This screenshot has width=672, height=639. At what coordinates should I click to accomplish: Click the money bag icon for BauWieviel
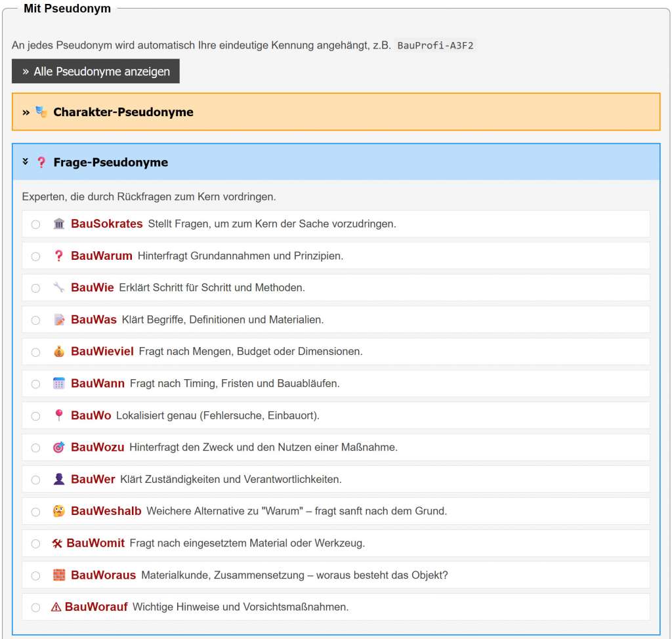click(59, 352)
